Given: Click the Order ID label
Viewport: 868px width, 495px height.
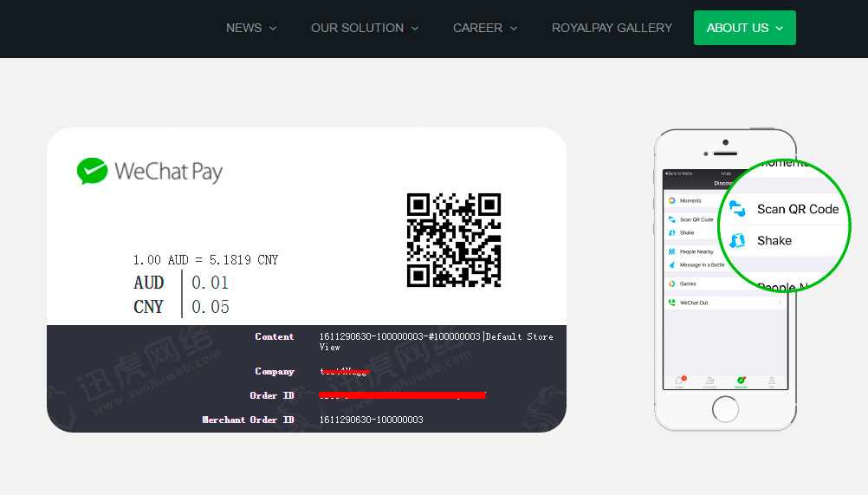Looking at the screenshot, I should point(272,395).
